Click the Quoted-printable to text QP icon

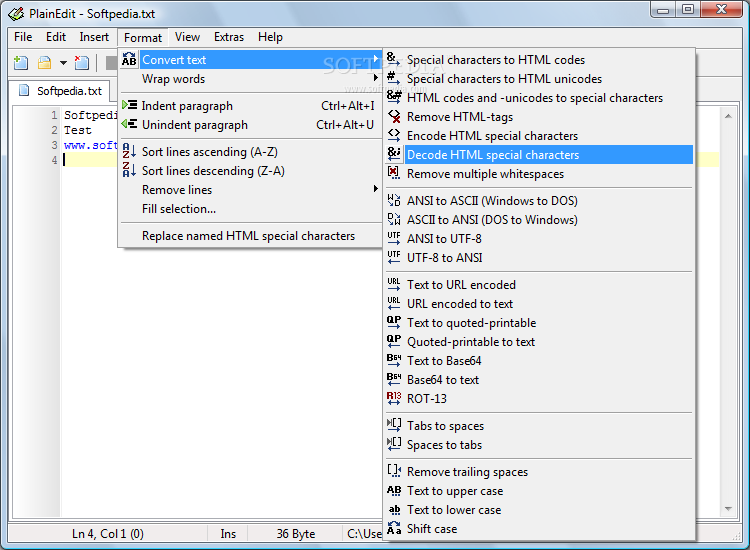click(394, 341)
